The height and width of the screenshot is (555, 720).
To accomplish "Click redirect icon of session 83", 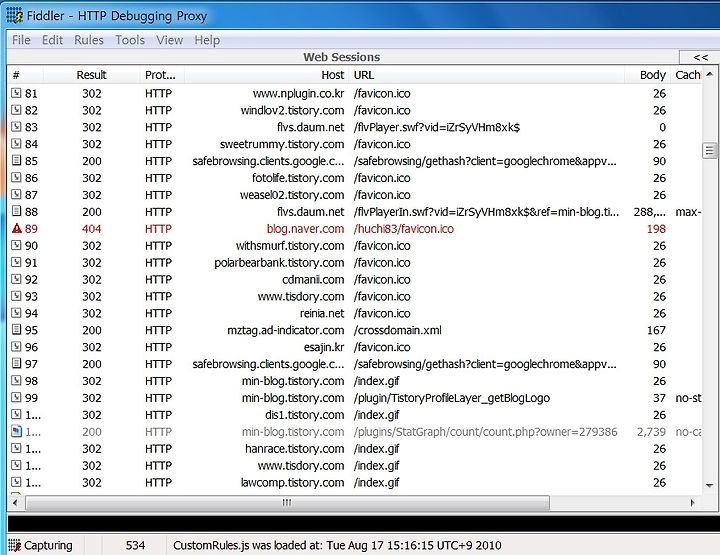I will pos(16,127).
